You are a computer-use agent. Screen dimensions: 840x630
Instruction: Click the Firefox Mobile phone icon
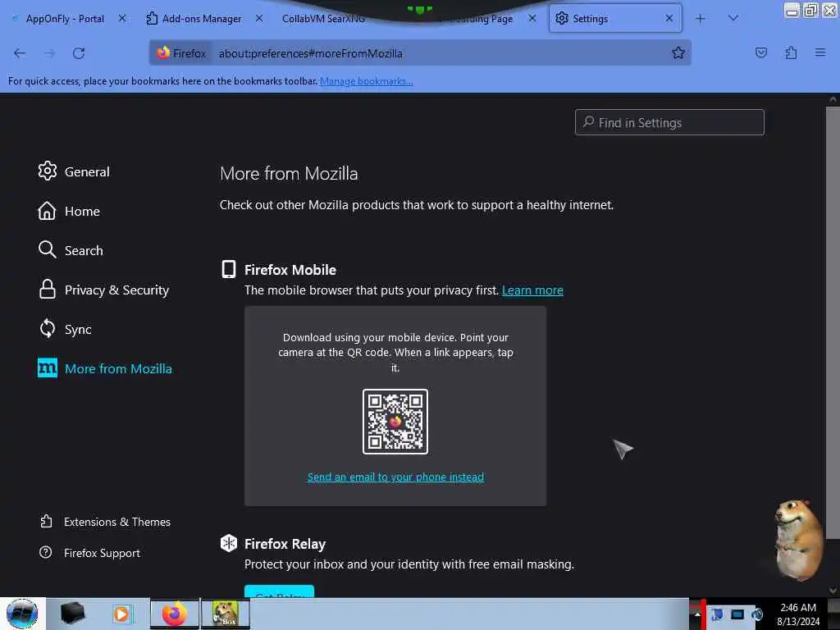coord(229,269)
